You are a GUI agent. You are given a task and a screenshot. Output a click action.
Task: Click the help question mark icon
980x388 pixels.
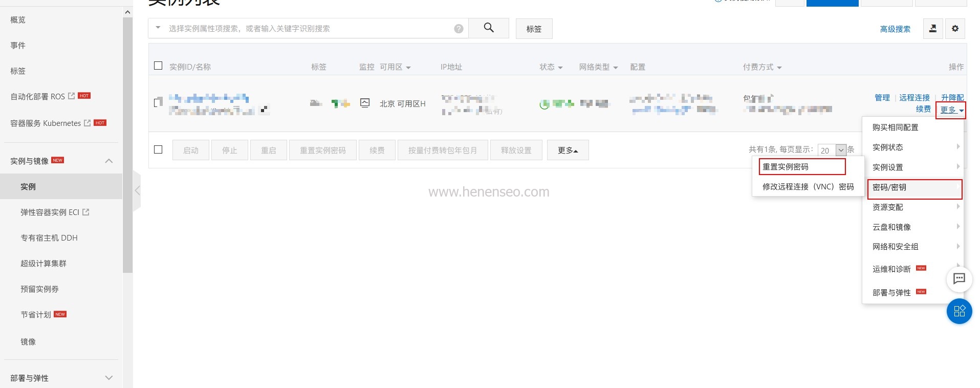pyautogui.click(x=459, y=29)
